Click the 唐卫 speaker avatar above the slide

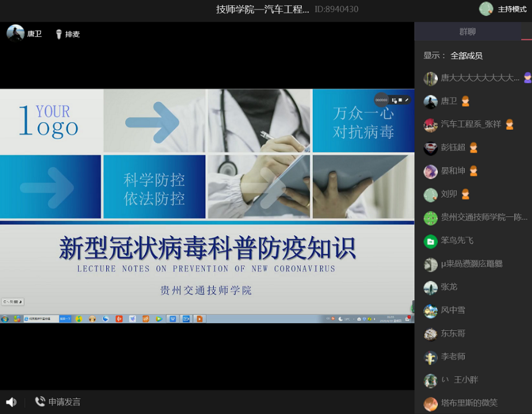point(15,33)
